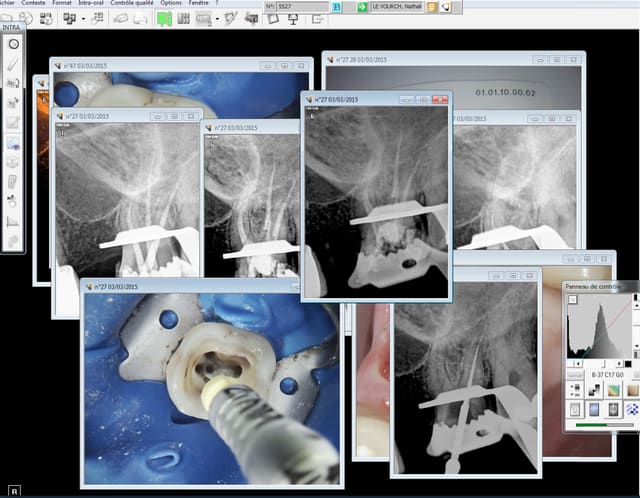Click the dark tooth filter icon in control panel

click(613, 409)
